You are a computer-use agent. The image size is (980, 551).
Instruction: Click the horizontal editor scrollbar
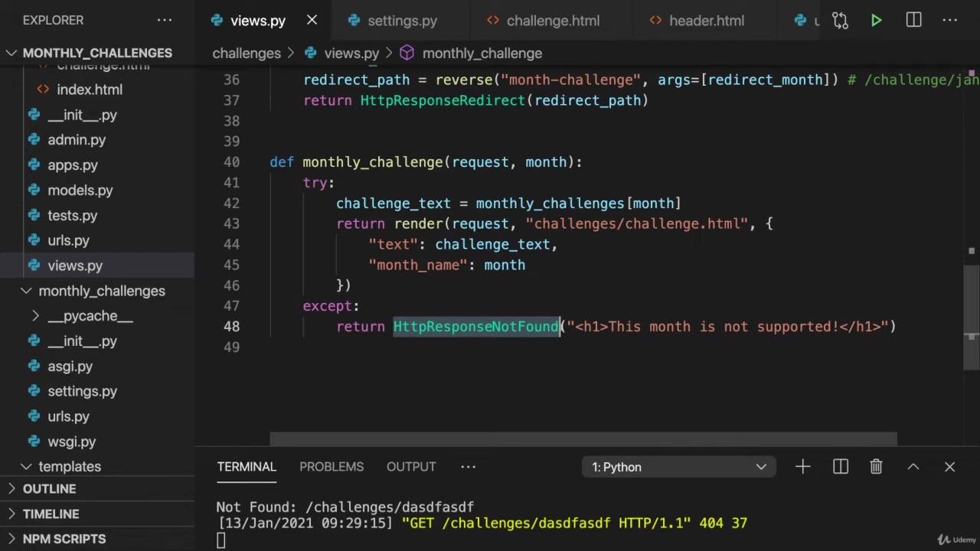tap(583, 439)
